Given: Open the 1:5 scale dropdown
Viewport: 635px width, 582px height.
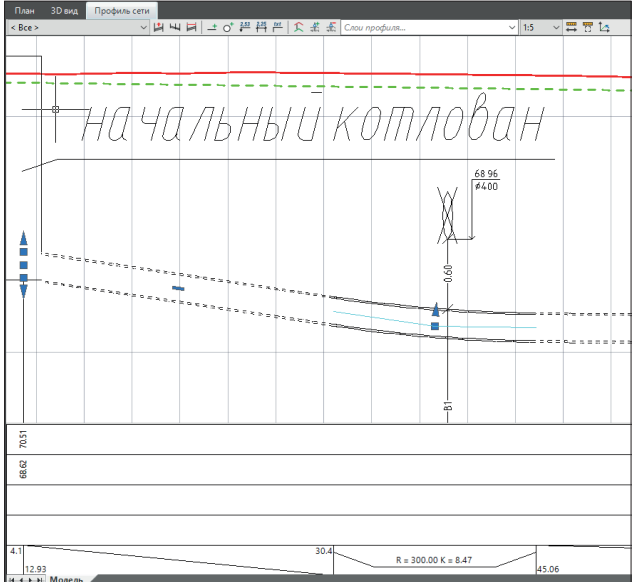Looking at the screenshot, I should point(541,28).
